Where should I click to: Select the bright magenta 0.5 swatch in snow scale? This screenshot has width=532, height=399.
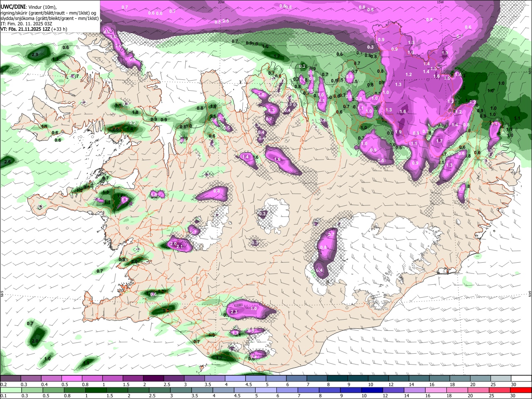pos(72,379)
